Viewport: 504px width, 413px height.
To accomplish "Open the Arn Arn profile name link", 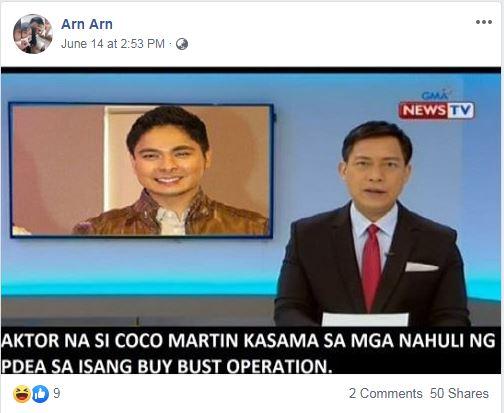I will click(x=87, y=24).
